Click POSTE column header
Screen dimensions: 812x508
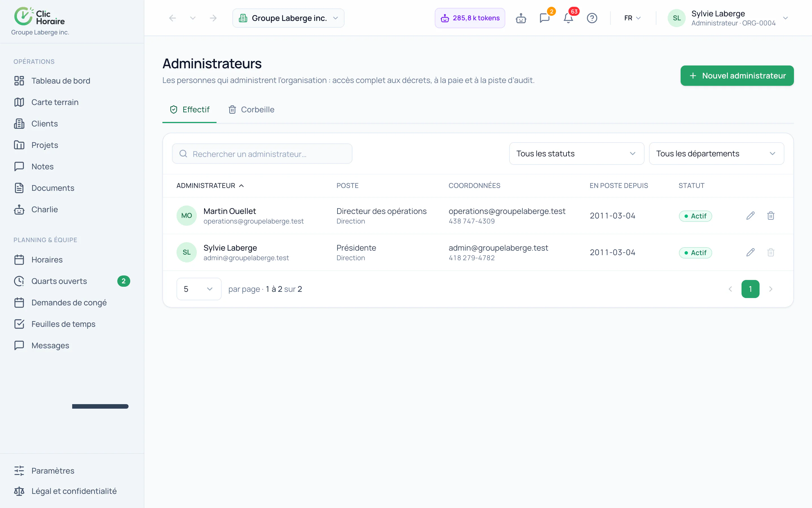tap(347, 185)
